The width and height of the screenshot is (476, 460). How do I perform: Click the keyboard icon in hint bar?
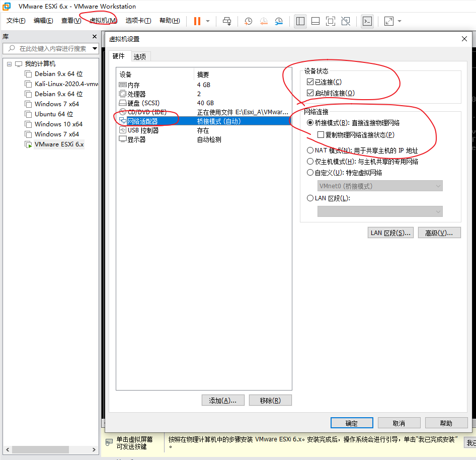pyautogui.click(x=109, y=442)
